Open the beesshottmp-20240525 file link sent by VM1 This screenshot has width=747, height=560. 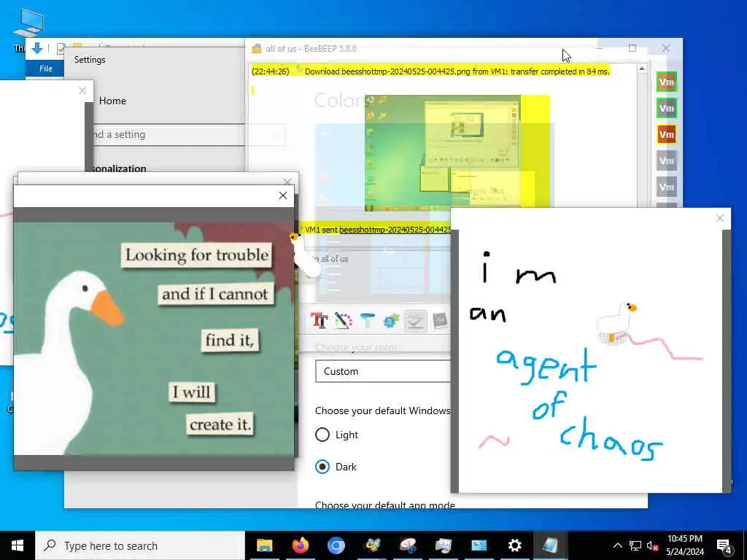(395, 230)
